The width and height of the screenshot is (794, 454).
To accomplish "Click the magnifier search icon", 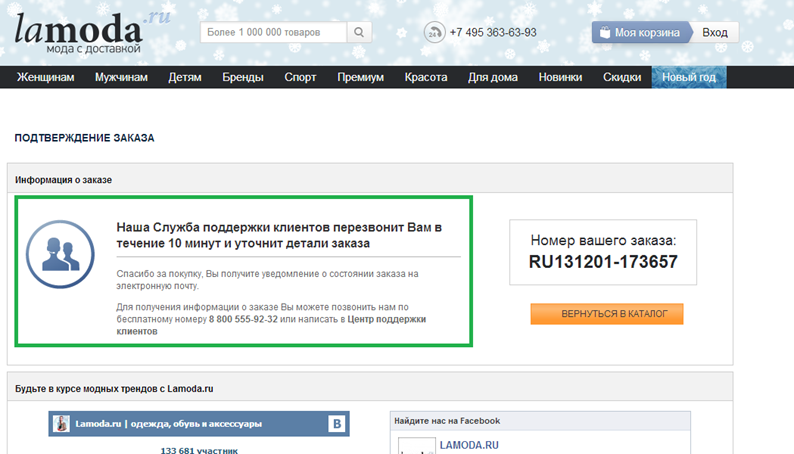I will 359,32.
